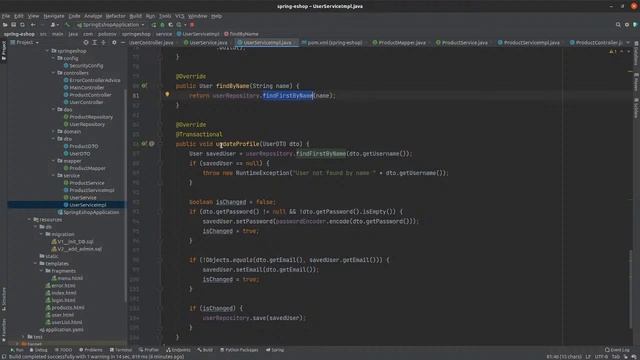The width and height of the screenshot is (640, 360).
Task: Open the Refactor menu
Action: 116,16
